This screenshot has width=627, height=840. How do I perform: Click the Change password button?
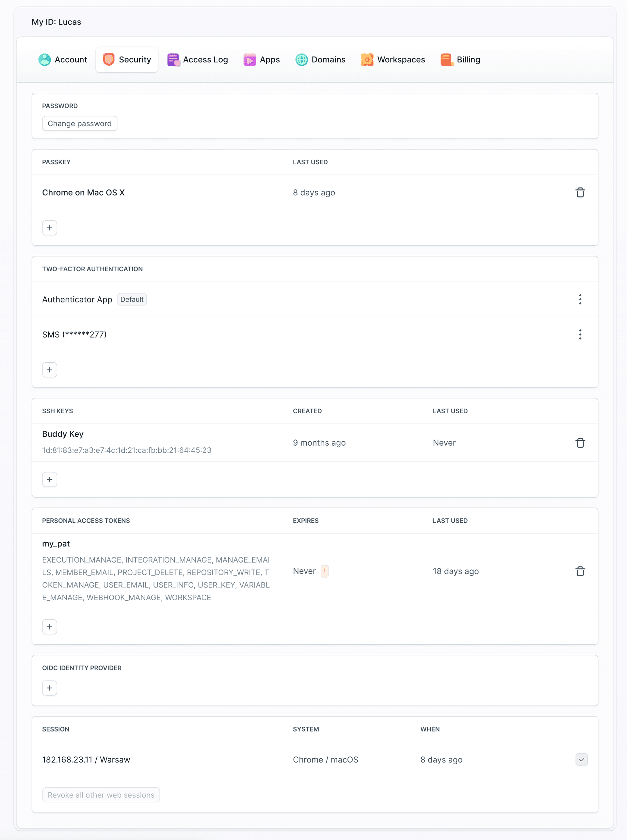point(79,123)
